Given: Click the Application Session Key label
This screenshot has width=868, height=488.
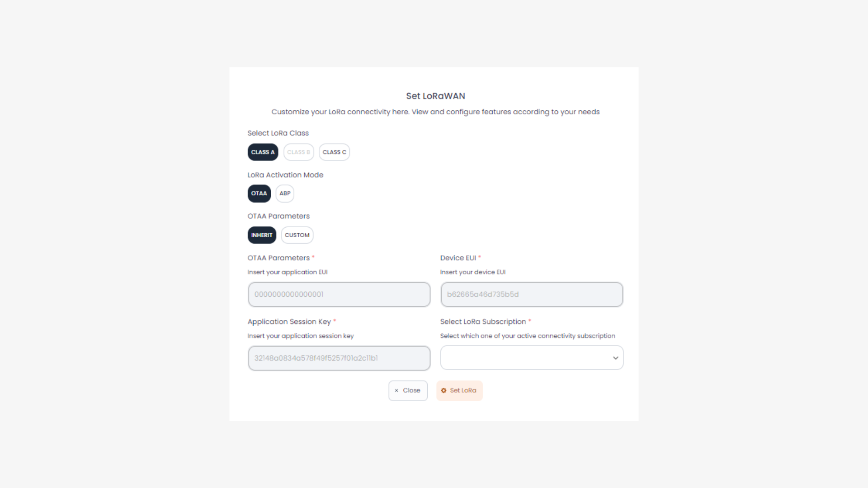Looking at the screenshot, I should 289,322.
